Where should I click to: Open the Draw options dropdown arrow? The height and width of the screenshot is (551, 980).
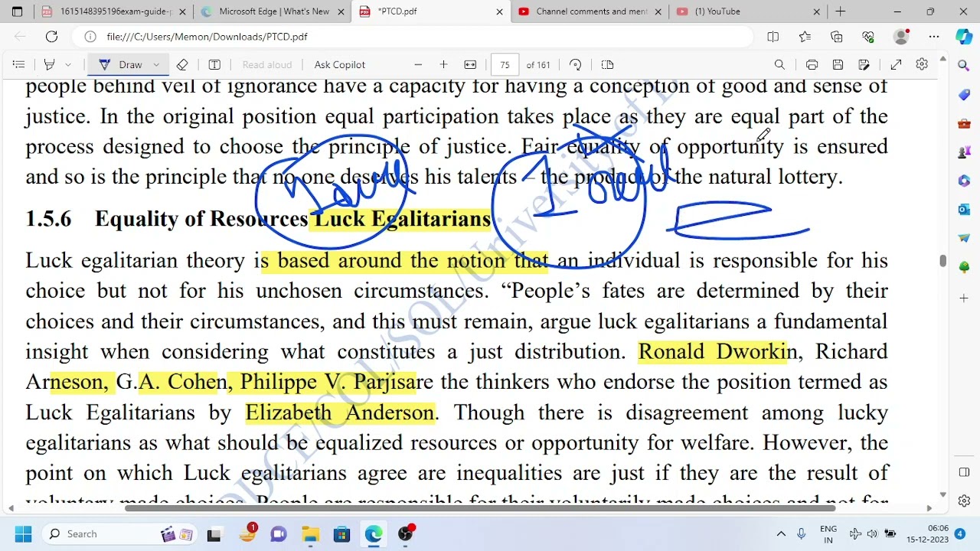point(156,65)
